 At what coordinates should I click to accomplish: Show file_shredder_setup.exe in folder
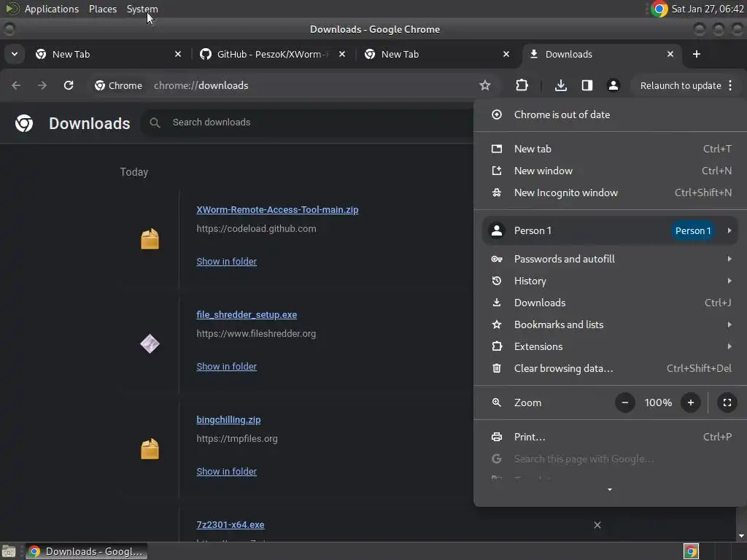pyautogui.click(x=227, y=367)
